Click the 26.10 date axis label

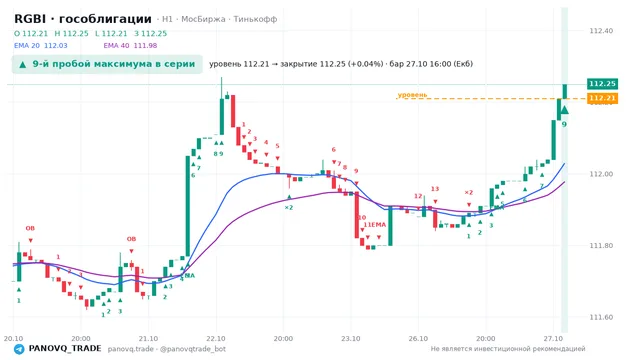418,338
